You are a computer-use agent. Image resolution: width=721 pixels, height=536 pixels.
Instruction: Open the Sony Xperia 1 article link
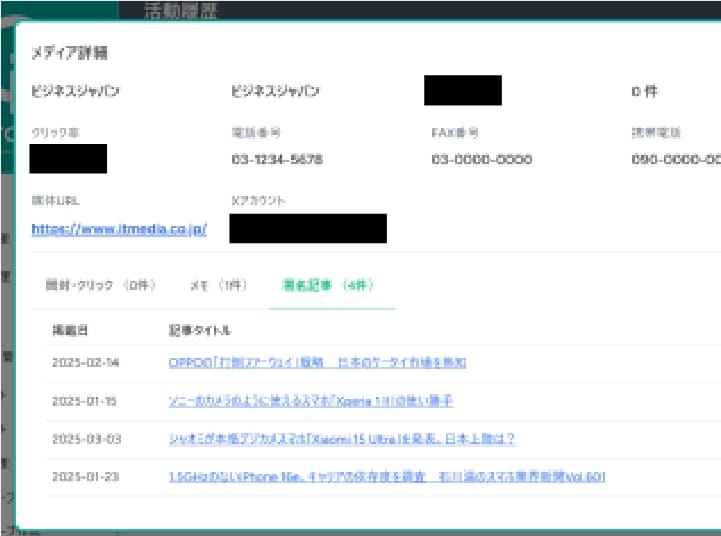311,401
